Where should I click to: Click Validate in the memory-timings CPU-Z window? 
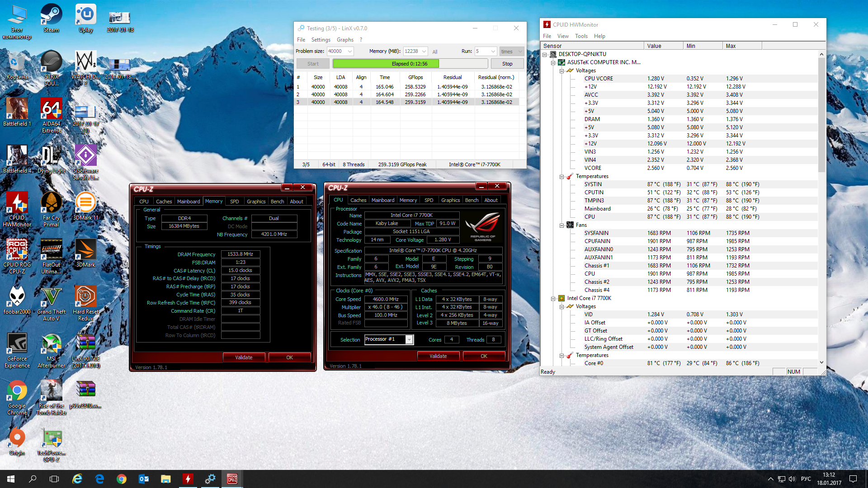click(244, 357)
